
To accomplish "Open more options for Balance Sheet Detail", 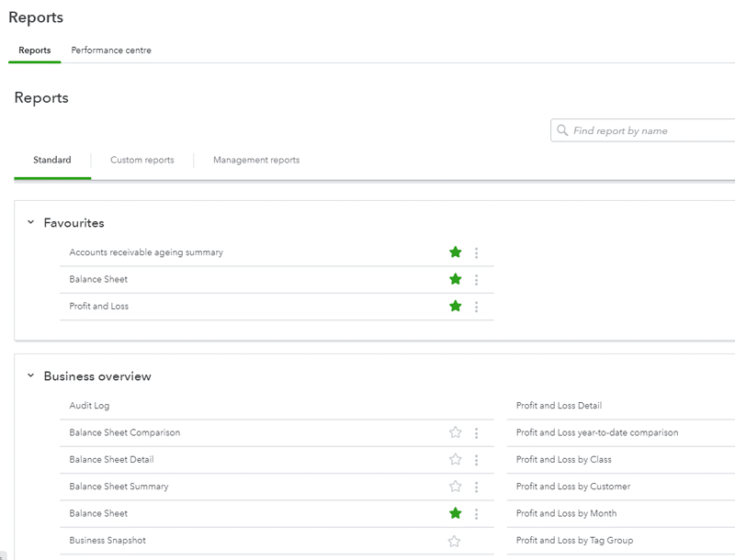I will (476, 460).
